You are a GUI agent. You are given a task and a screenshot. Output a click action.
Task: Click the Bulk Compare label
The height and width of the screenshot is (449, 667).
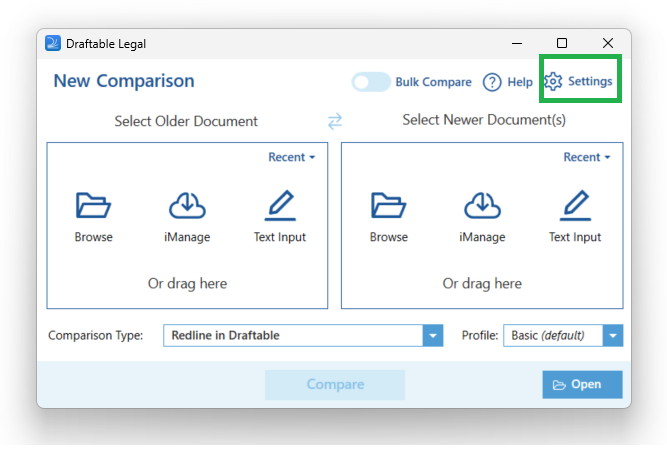click(433, 82)
